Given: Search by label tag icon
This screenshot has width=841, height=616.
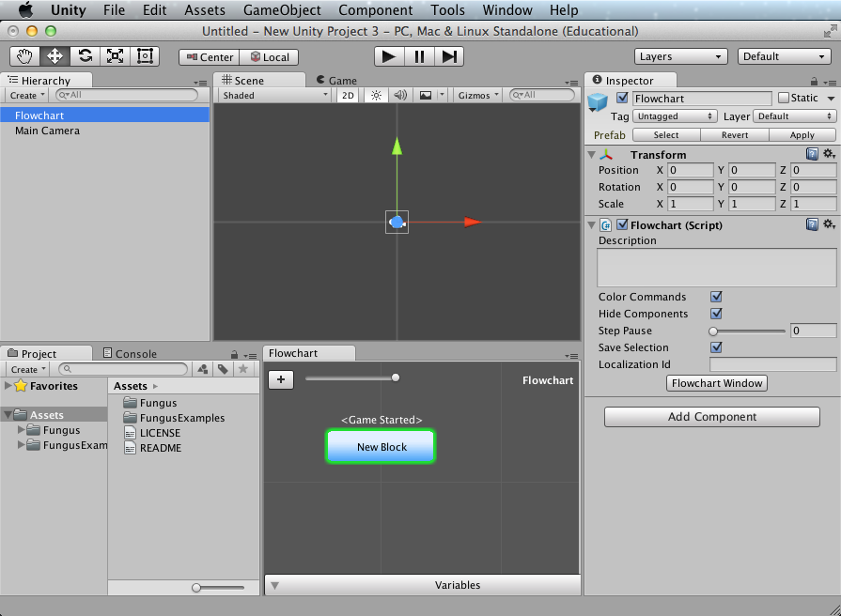Looking at the screenshot, I should tap(223, 369).
